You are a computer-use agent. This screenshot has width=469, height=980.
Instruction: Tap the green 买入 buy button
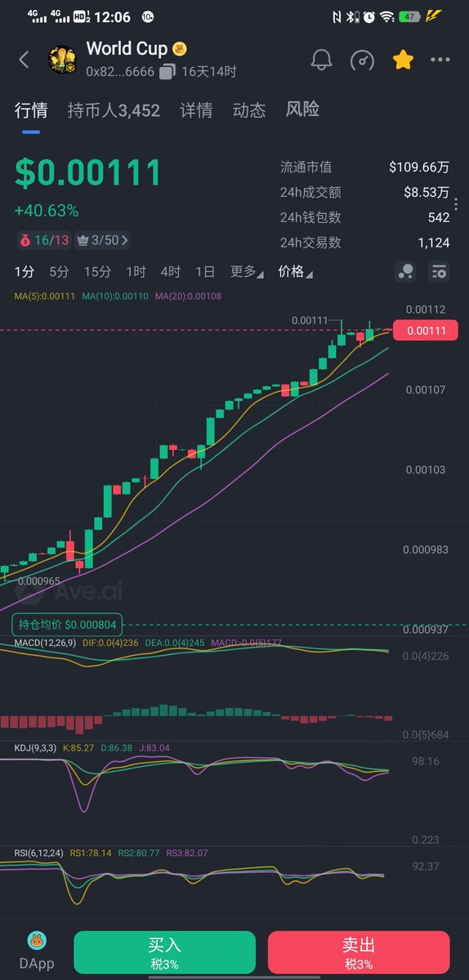point(164,952)
